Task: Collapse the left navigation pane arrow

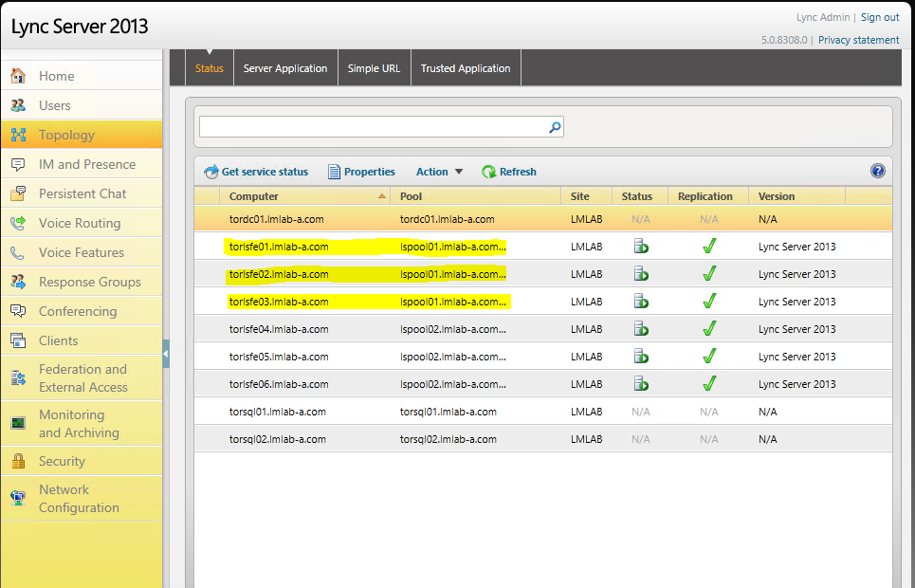Action: [166, 352]
